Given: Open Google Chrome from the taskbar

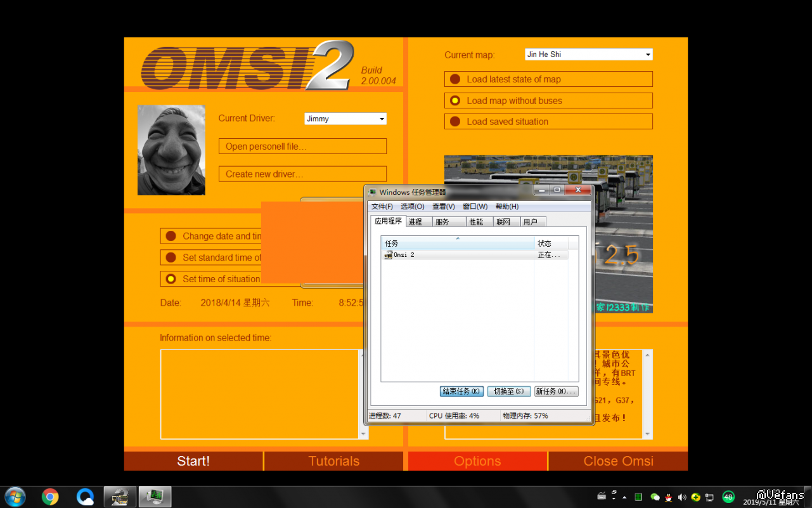Looking at the screenshot, I should pos(50,496).
